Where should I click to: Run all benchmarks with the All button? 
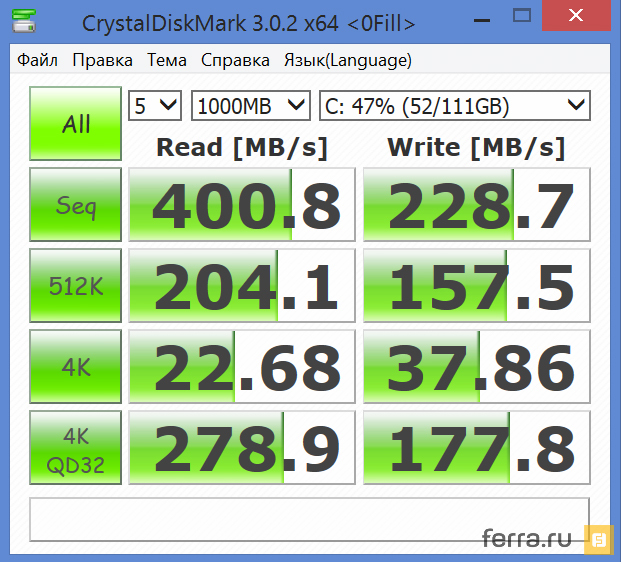click(75, 124)
